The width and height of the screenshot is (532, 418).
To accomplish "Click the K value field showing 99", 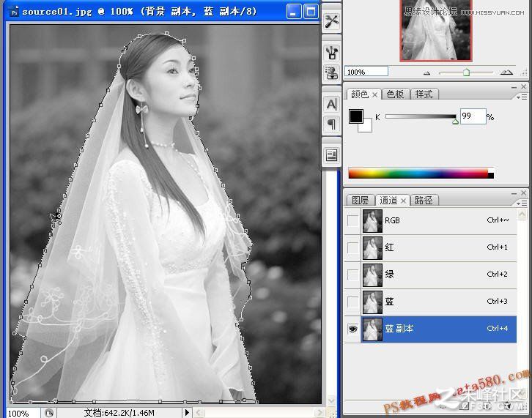I will (473, 116).
